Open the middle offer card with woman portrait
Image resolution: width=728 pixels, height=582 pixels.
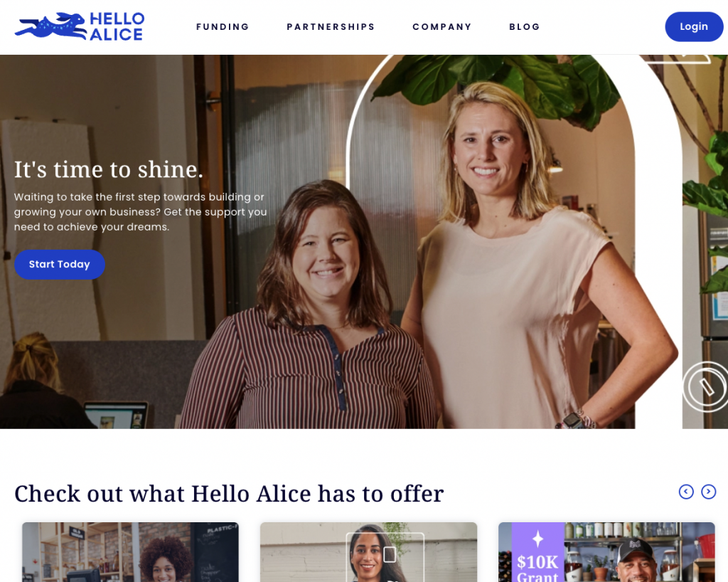(x=369, y=552)
